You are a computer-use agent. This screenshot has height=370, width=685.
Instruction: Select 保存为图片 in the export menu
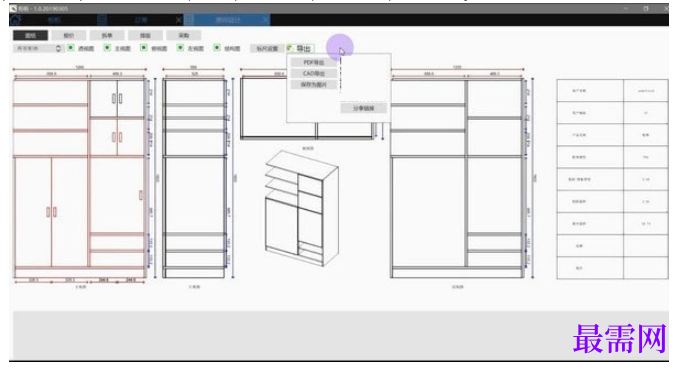tap(314, 84)
